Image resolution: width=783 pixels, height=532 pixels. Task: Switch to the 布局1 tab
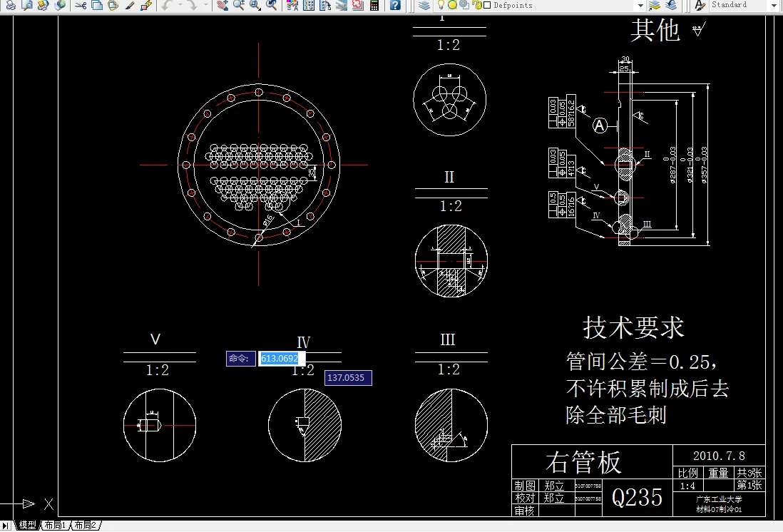[x=54, y=525]
